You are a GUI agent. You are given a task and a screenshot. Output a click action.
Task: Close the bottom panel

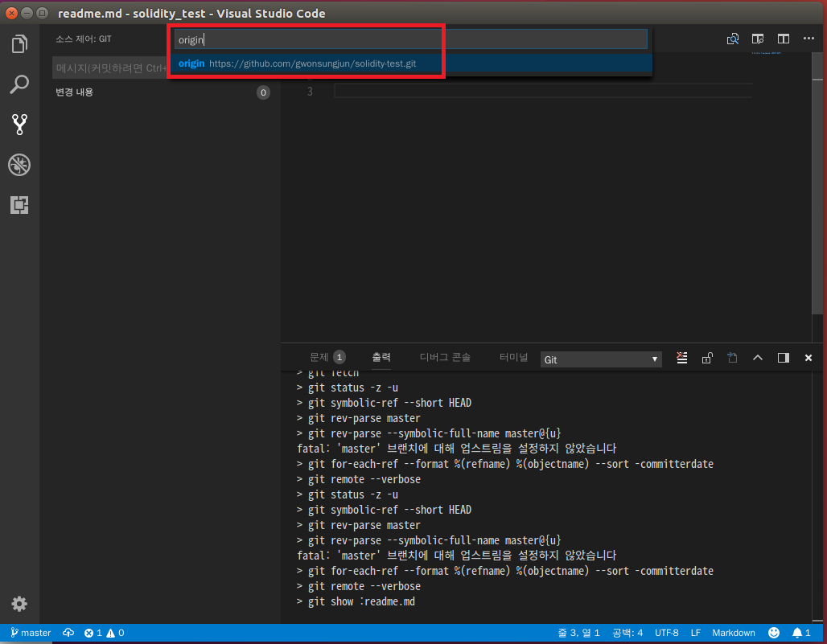click(x=808, y=359)
